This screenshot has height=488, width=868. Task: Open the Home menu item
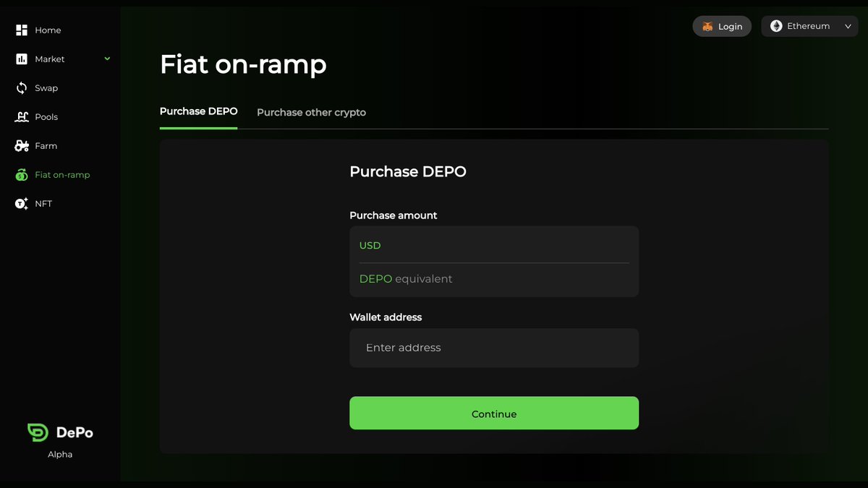48,30
